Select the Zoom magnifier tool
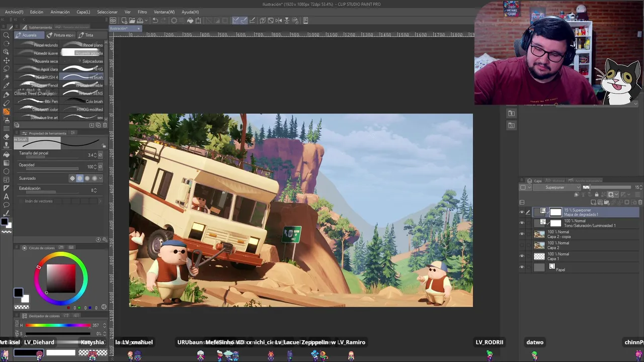 pos(6,35)
